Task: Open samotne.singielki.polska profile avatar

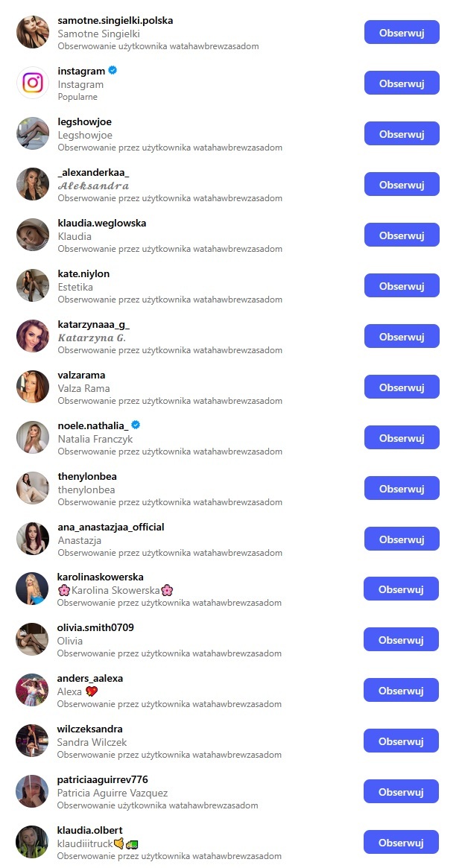Action: pyautogui.click(x=33, y=32)
